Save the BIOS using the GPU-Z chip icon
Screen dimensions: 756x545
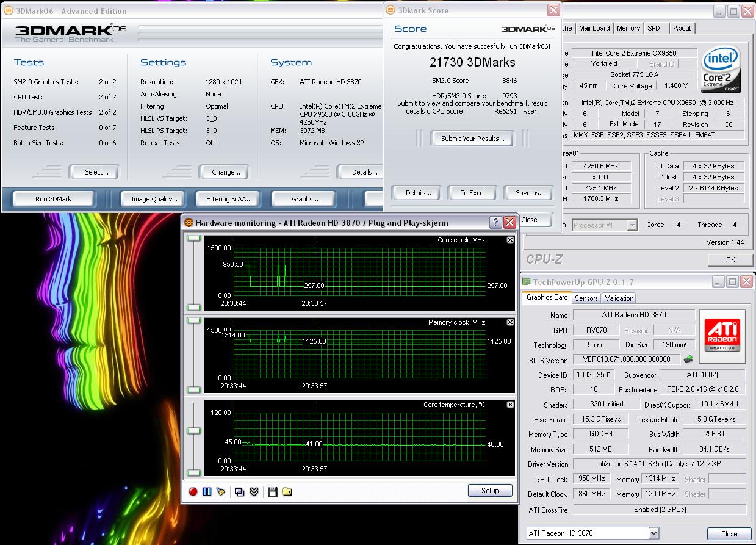coord(689,359)
